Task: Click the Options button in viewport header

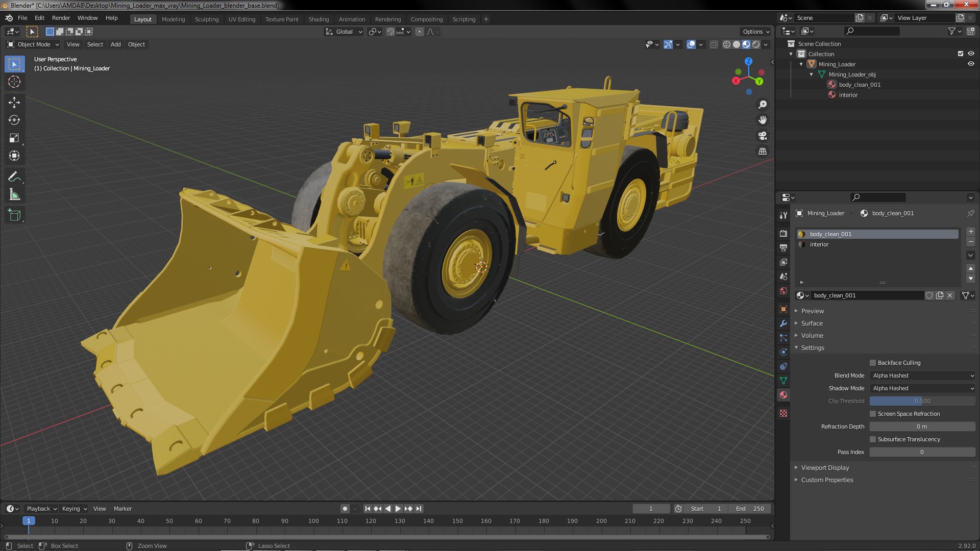Action: (x=756, y=32)
